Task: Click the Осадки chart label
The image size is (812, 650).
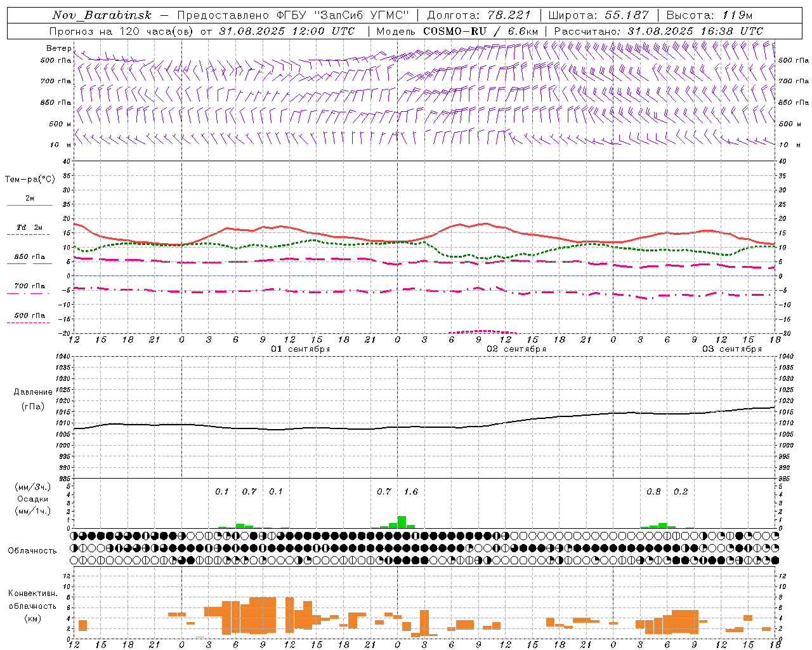Action: (32, 499)
